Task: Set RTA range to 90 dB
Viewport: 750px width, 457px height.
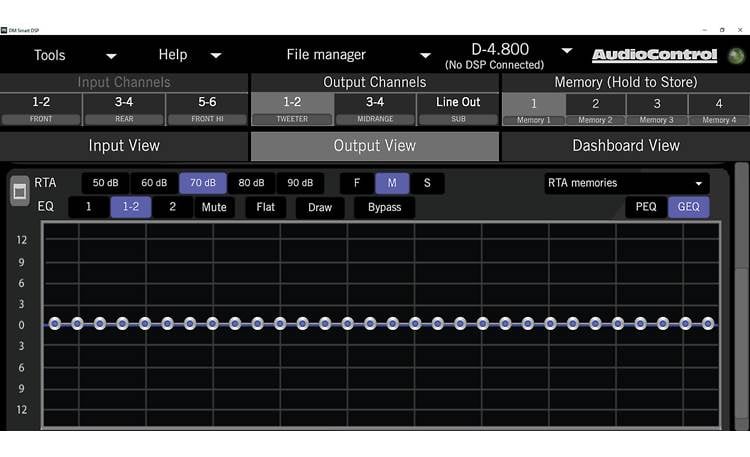Action: pyautogui.click(x=300, y=183)
